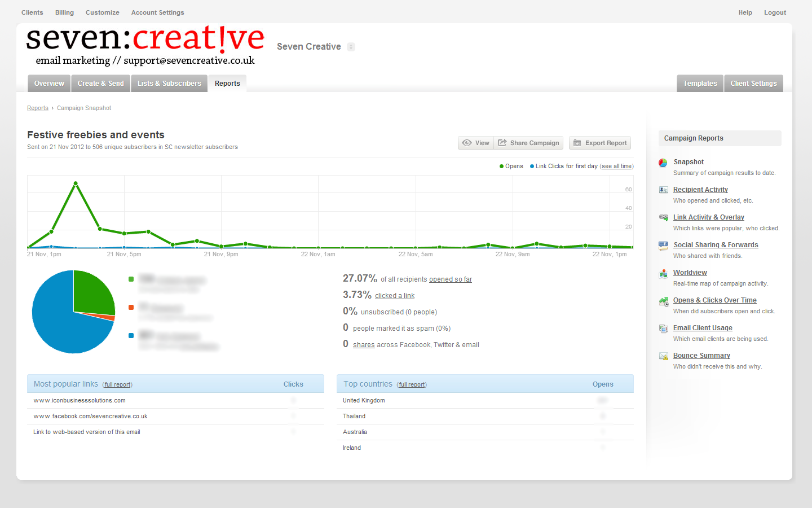Click the Bounce Summary envelope icon

[664, 356]
